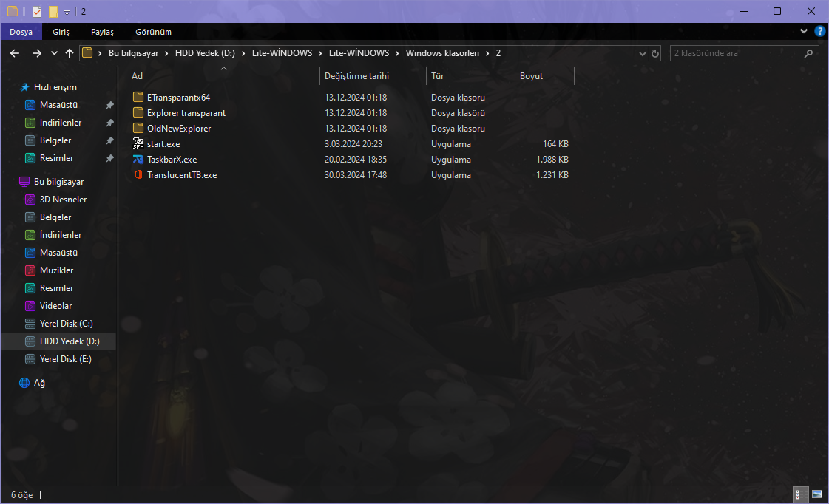Open pinned Masaüstü under Hızlı erişim
This screenshot has height=504, width=829.
58,105
